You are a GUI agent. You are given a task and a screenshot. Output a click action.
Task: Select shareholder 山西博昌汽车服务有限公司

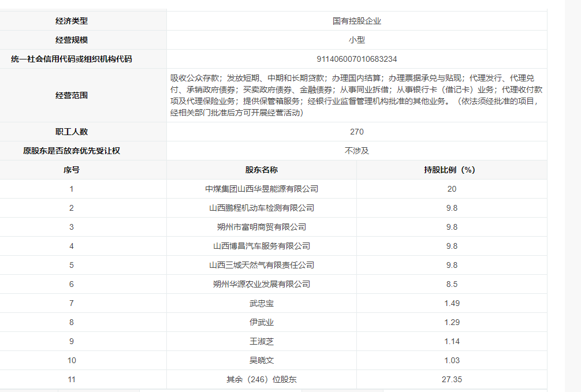coord(262,246)
